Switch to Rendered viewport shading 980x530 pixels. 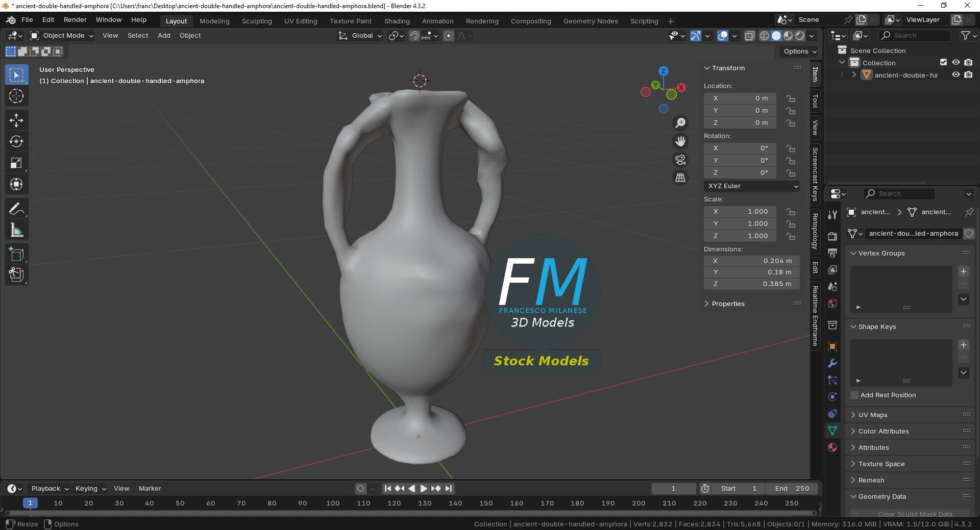pos(800,36)
